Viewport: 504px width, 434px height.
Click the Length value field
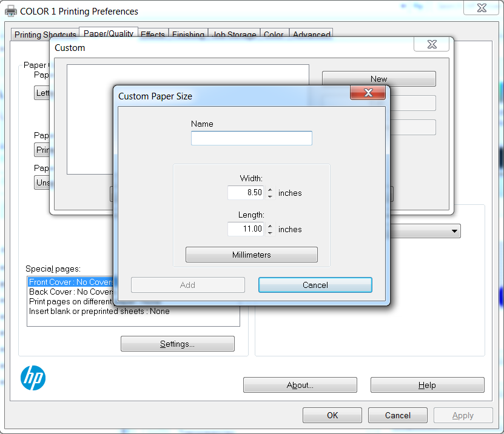click(246, 229)
